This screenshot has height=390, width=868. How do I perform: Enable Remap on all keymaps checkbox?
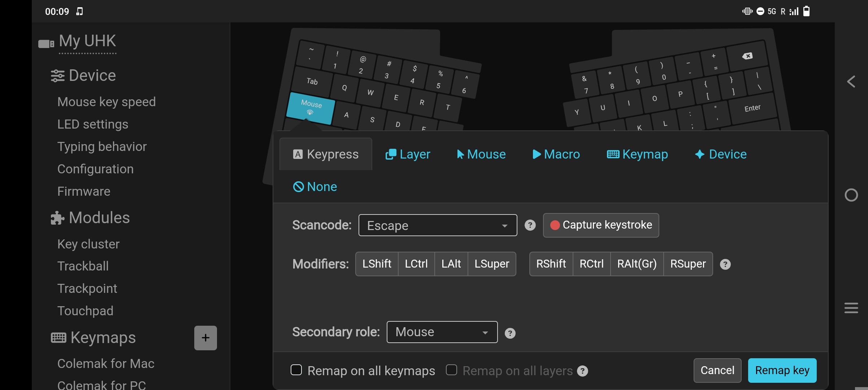point(296,370)
